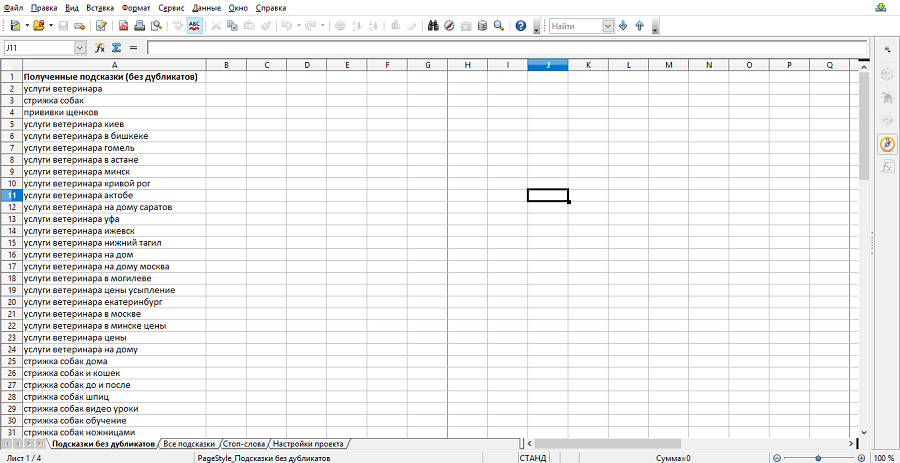The image size is (900, 463).
Task: Export document directly as PDF
Action: pyautogui.click(x=123, y=26)
